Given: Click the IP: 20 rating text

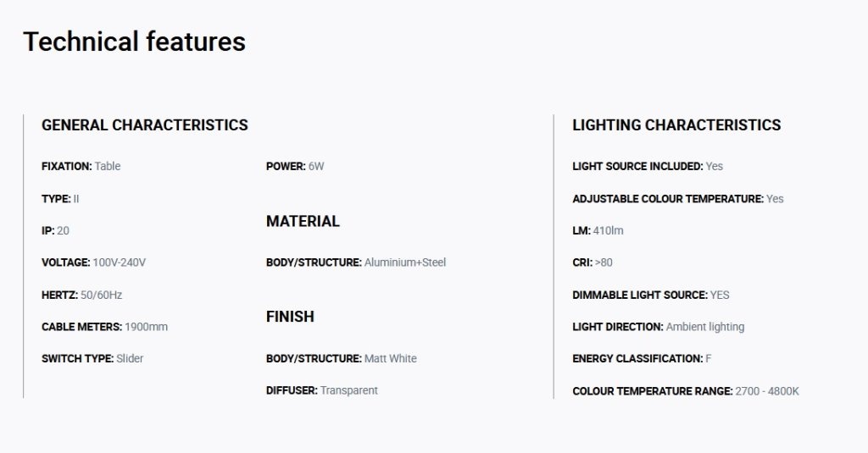Looking at the screenshot, I should pyautogui.click(x=55, y=230).
